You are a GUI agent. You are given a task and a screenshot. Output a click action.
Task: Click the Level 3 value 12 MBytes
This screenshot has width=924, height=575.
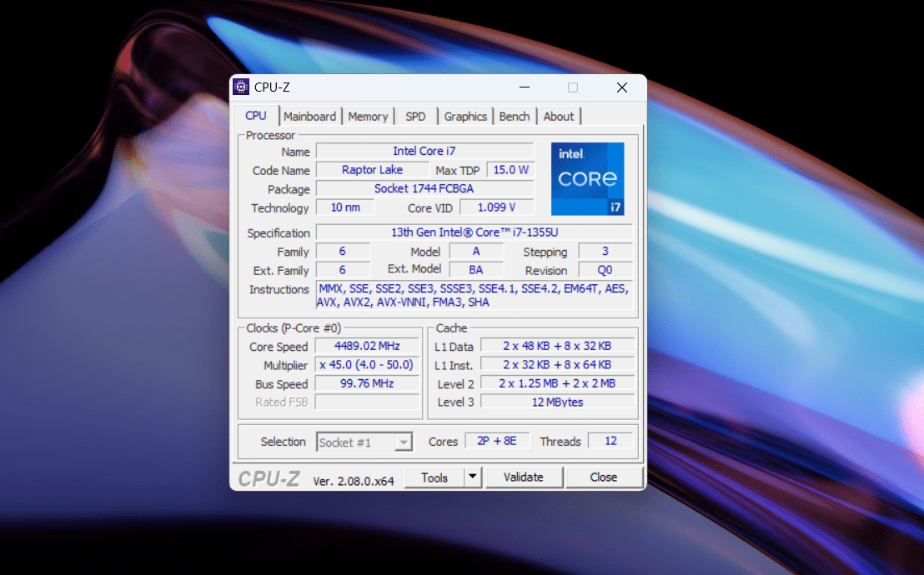(x=557, y=402)
